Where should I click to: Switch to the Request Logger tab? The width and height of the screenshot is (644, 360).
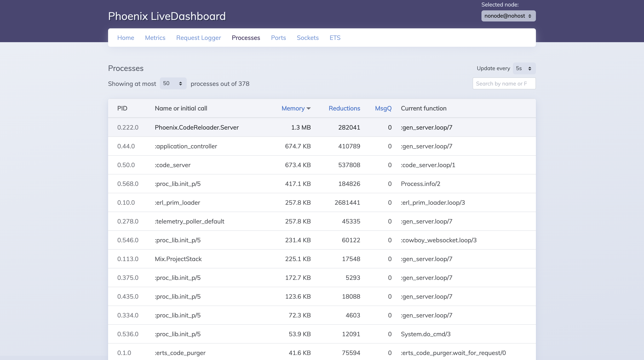(199, 38)
